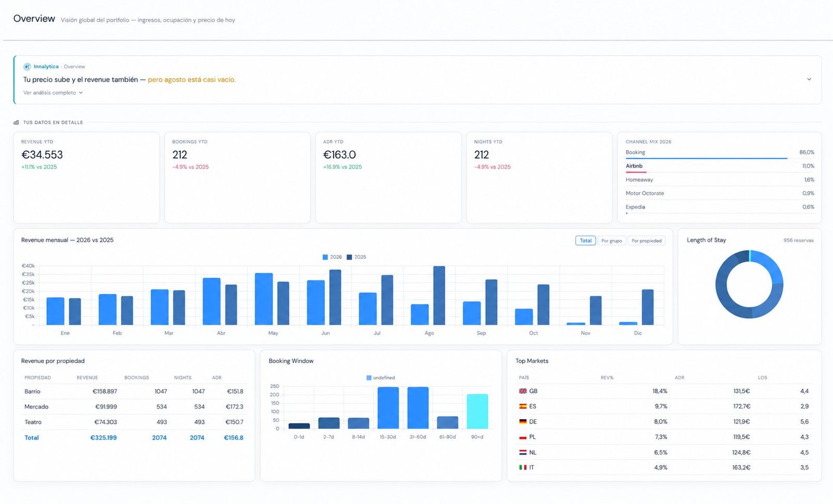Click the 0-1d bar in Booking Window
The image size is (833, 504).
299,426
